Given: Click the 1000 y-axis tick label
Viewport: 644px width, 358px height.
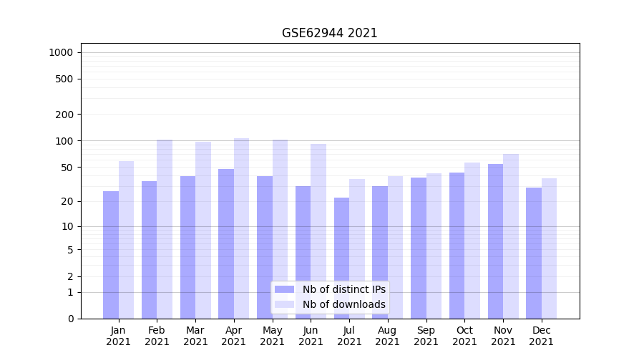Looking at the screenshot, I should click(x=61, y=52).
